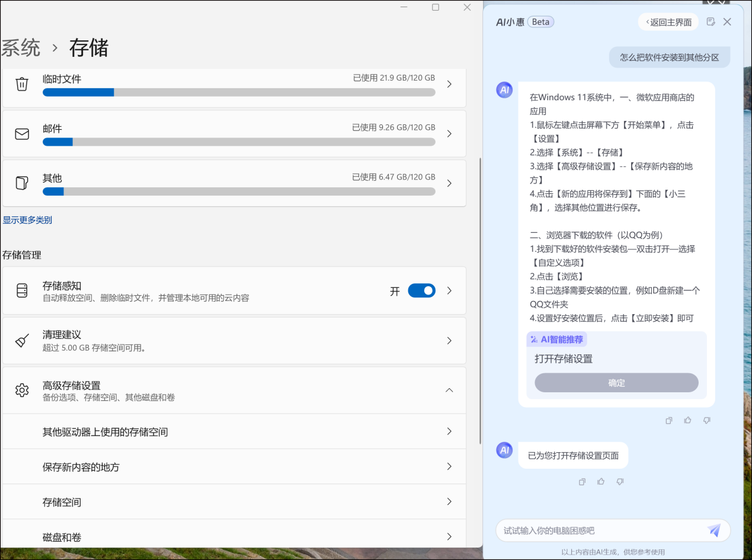Image resolution: width=752 pixels, height=560 pixels.
Task: Turn off the 存储感知 toggle
Action: point(422,290)
